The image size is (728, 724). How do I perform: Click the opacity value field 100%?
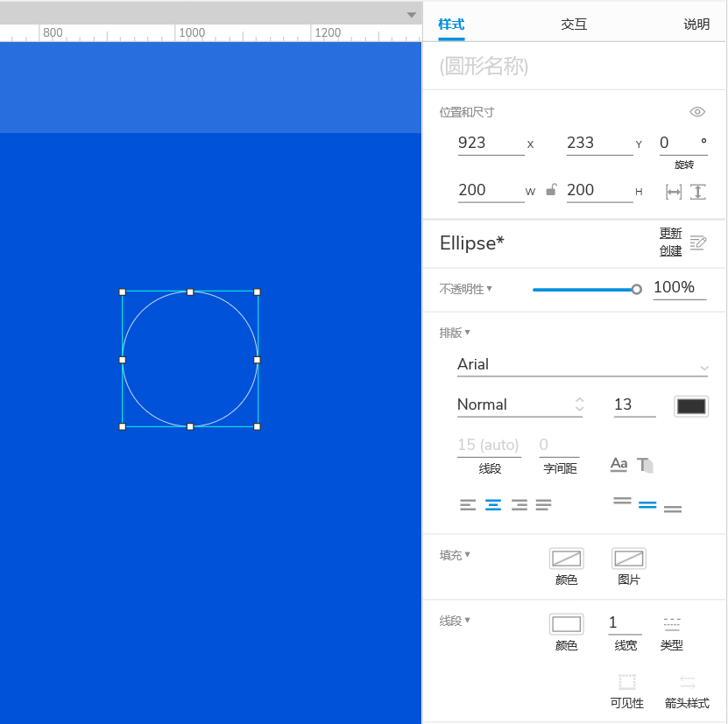click(679, 288)
